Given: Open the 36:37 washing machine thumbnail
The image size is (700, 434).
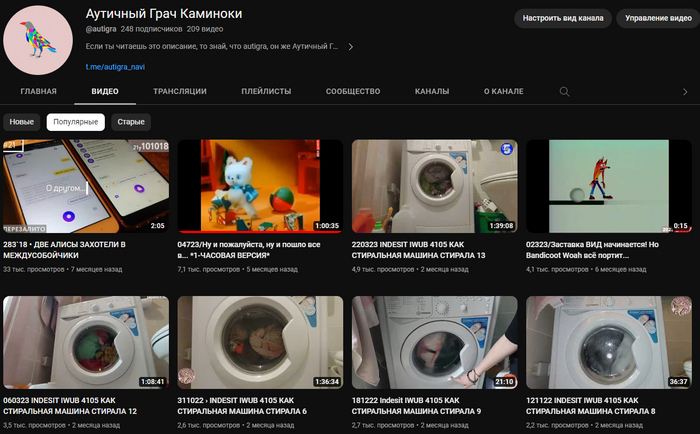Looking at the screenshot, I should (609, 342).
